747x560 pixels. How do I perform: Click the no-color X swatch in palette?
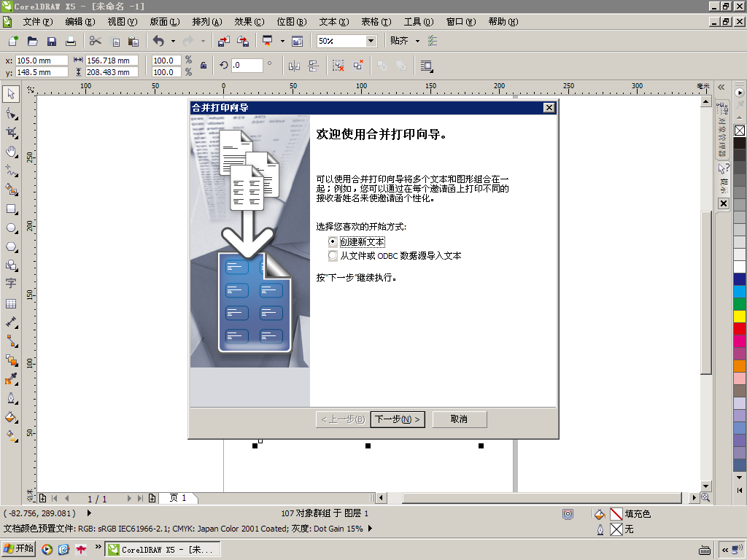click(x=740, y=131)
